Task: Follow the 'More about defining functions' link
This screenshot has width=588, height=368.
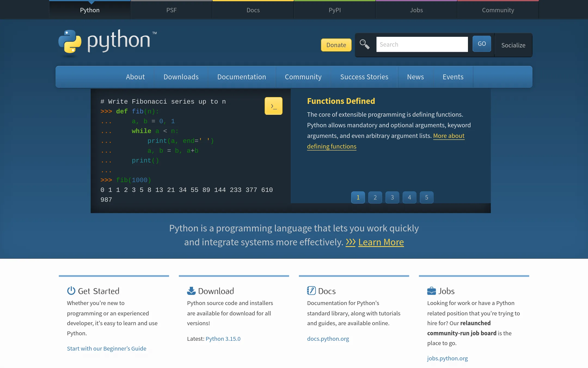Action: 449,136
